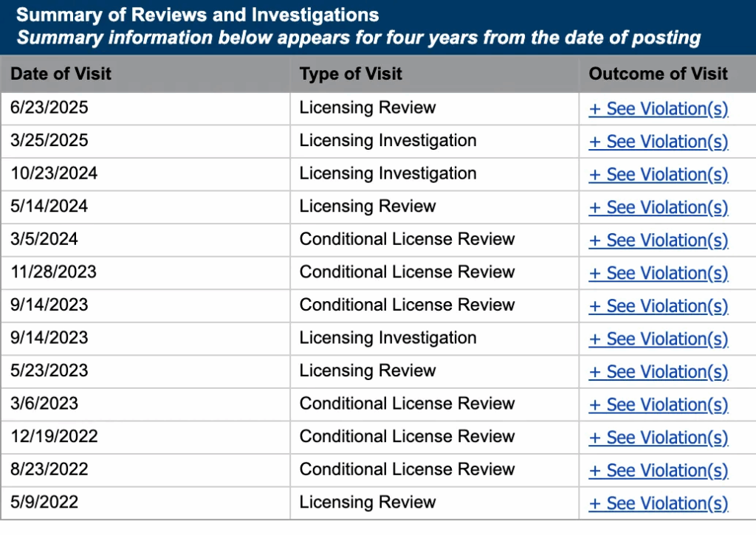This screenshot has height=535, width=756.
Task: Expand violations for the 6/23/2025 Licensing Review
Action: 658,108
